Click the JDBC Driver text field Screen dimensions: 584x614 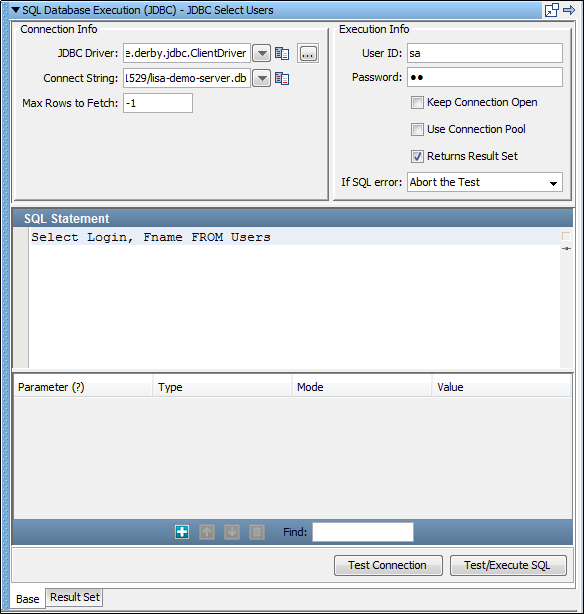tap(187, 53)
